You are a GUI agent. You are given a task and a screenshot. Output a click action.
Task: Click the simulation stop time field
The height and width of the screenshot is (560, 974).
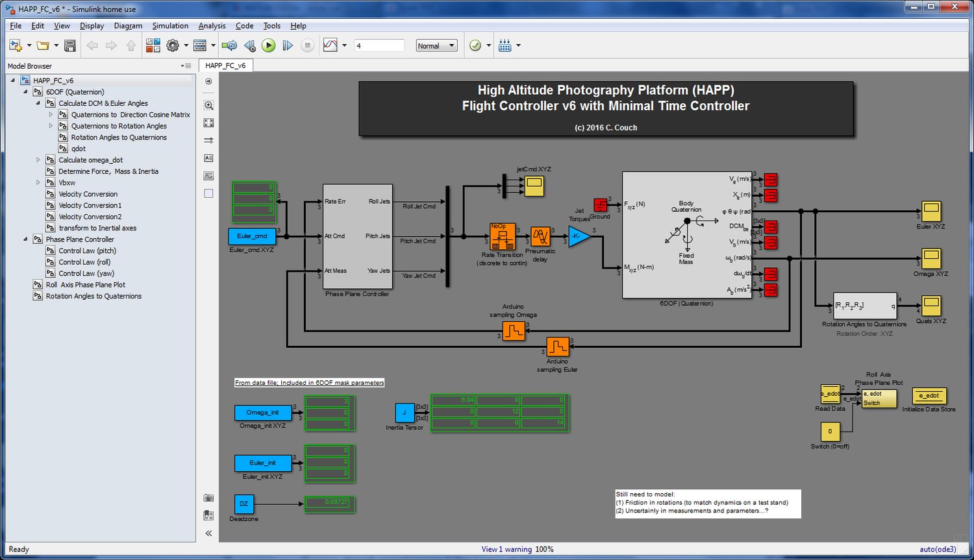[x=379, y=45]
